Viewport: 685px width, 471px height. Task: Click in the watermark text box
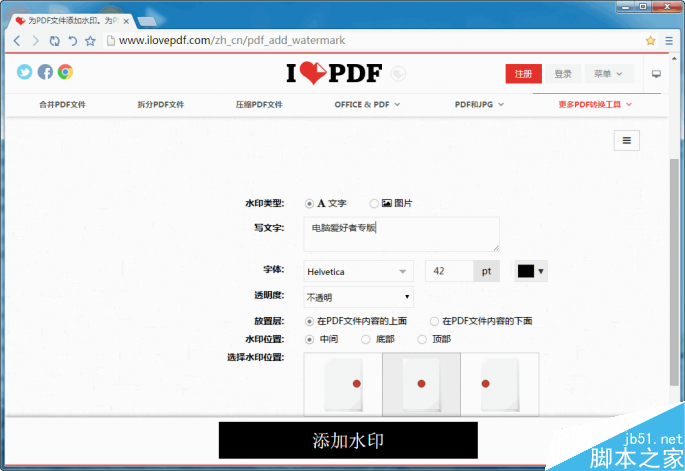pos(401,234)
